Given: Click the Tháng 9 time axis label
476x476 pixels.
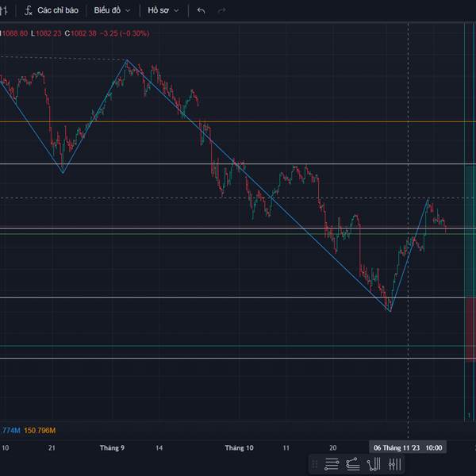Looking at the screenshot, I should 112,447.
